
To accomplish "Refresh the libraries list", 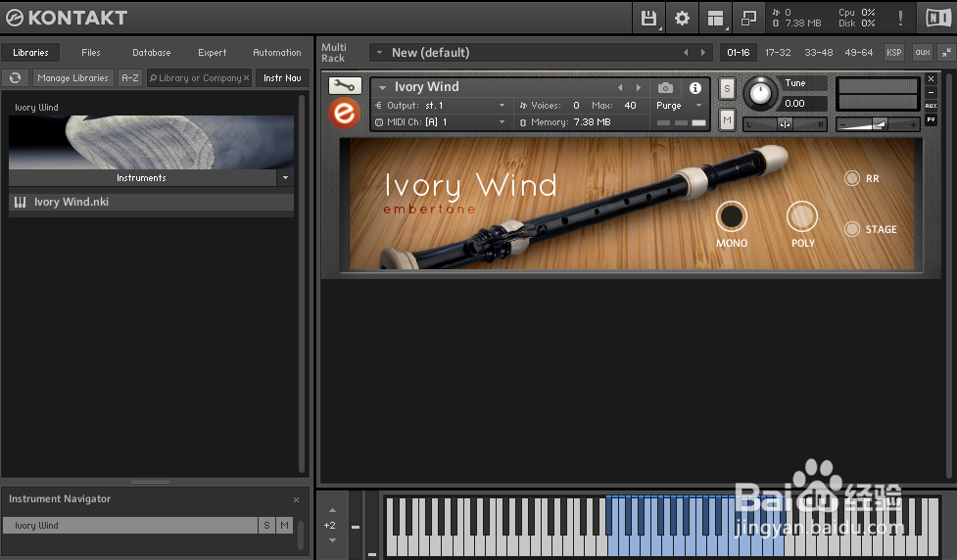I will [16, 77].
